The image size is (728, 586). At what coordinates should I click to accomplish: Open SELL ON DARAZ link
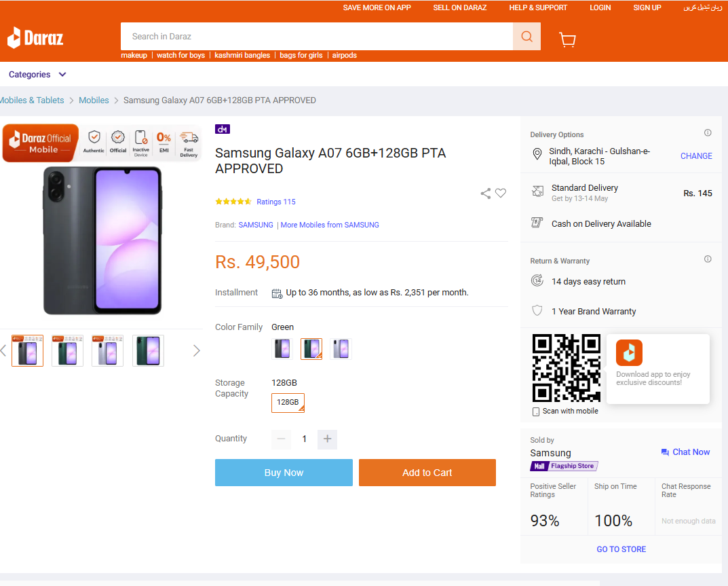point(459,7)
